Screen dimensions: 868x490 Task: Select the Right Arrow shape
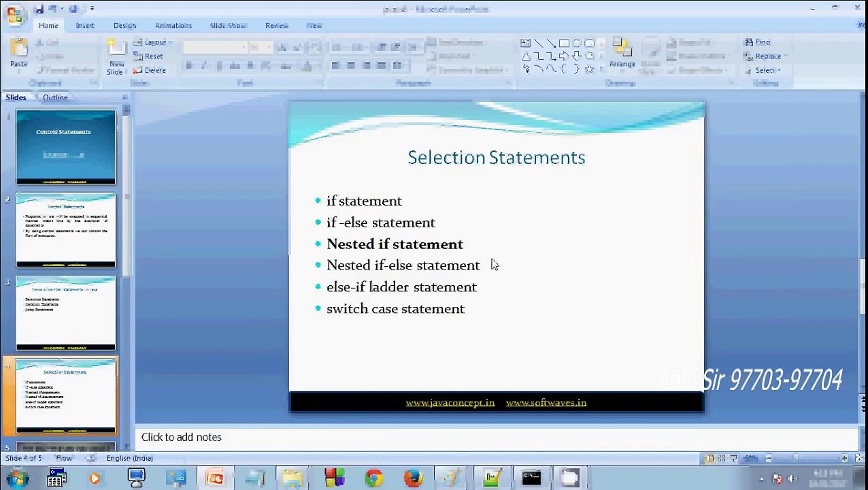coord(564,56)
